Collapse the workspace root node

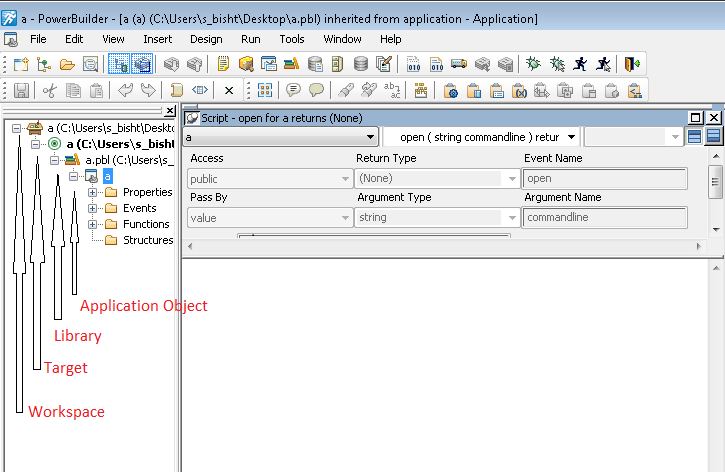17,129
